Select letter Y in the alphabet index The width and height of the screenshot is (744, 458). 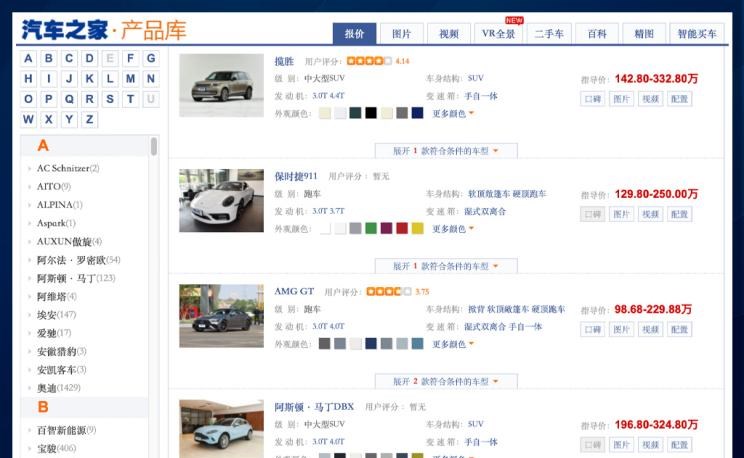[x=69, y=120]
